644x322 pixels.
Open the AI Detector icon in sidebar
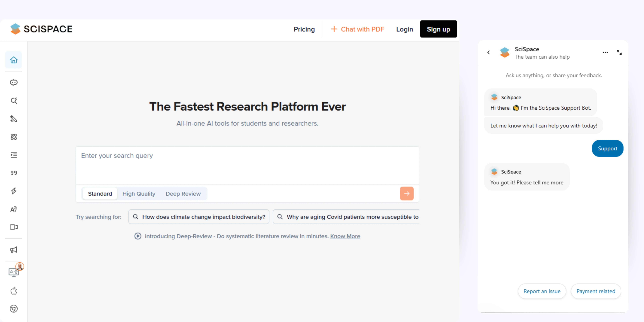[x=14, y=209]
